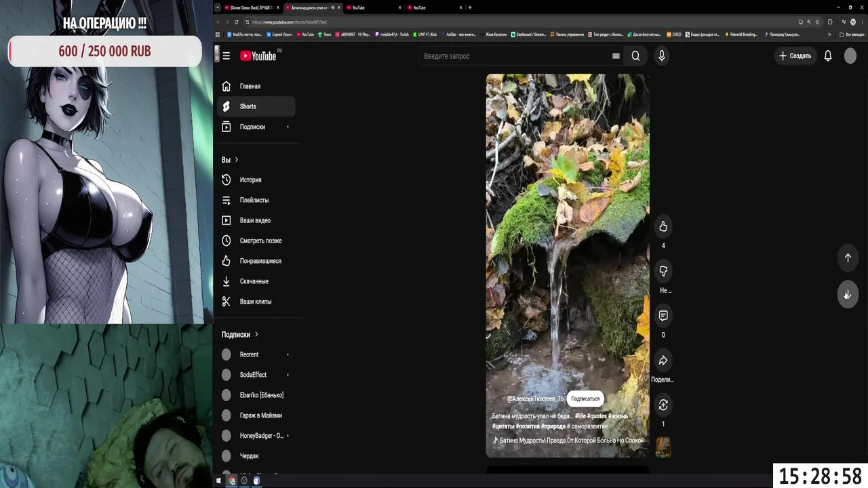Click the search magnifier button
The image size is (868, 488).
point(635,56)
